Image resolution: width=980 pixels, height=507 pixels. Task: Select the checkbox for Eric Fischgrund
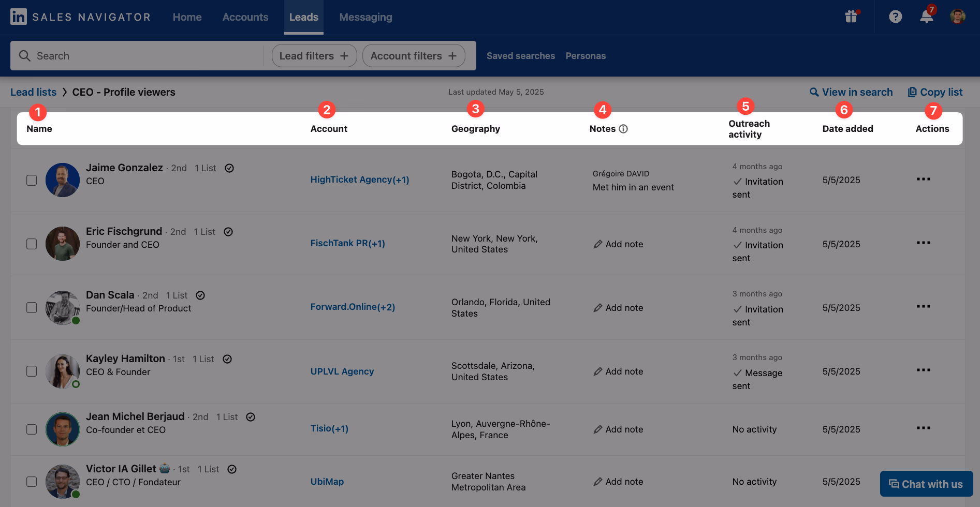click(32, 244)
